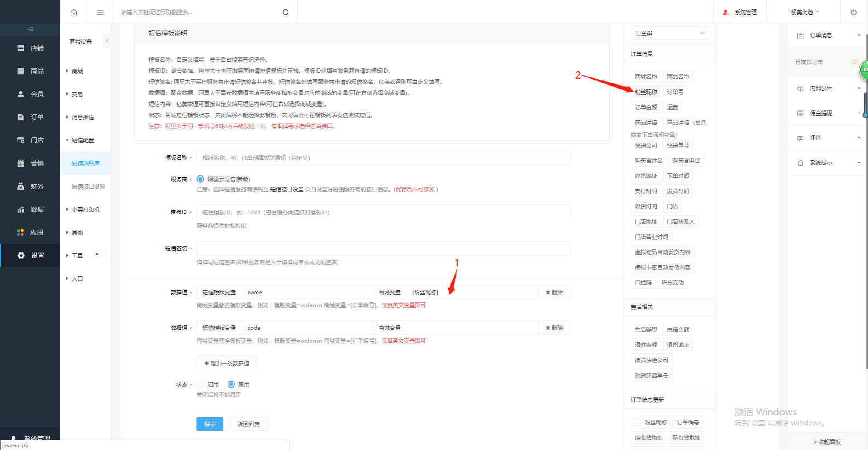The width and height of the screenshot is (868, 450).
Task: Go to the 会员 sidebar section
Action: (x=30, y=94)
